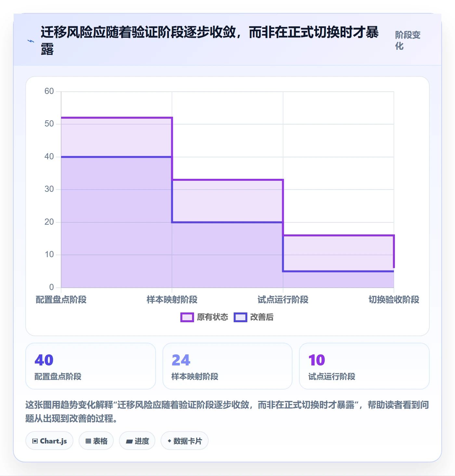Click the 配置盘点阶段 x-axis label
Screen dimensions: 455x476
[x=61, y=300]
